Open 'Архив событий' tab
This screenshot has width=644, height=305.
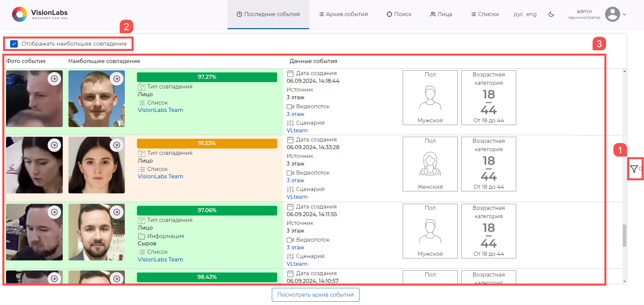[x=343, y=14]
